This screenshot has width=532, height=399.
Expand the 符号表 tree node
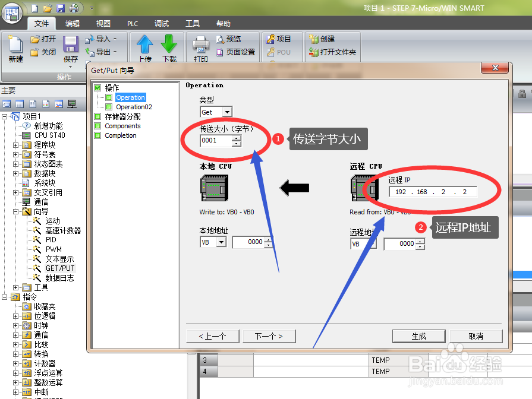click(15, 154)
